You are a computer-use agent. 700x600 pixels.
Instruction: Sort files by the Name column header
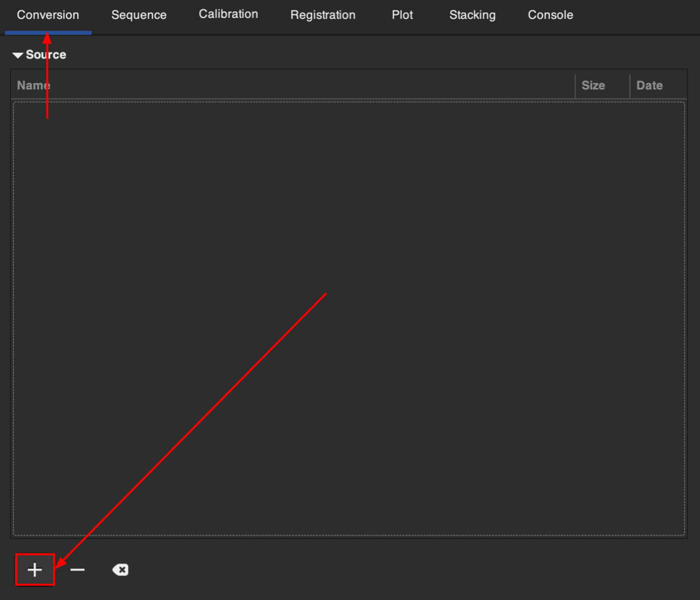click(x=33, y=85)
